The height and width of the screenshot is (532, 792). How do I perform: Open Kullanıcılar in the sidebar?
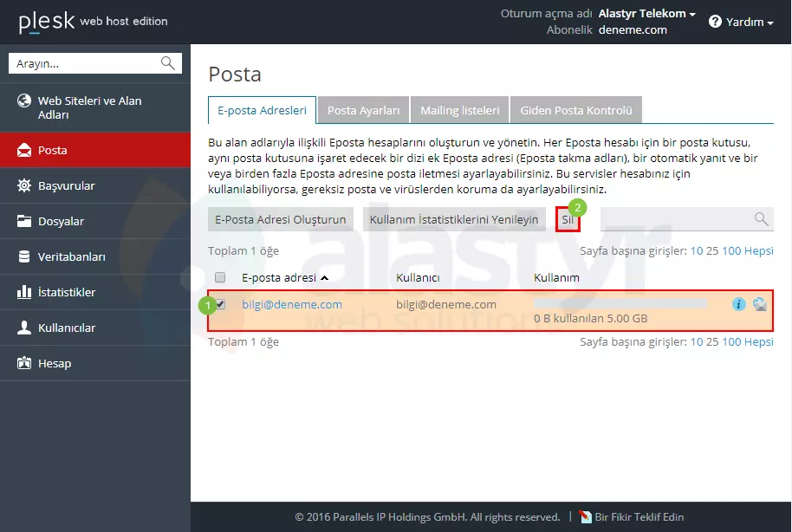pyautogui.click(x=95, y=328)
